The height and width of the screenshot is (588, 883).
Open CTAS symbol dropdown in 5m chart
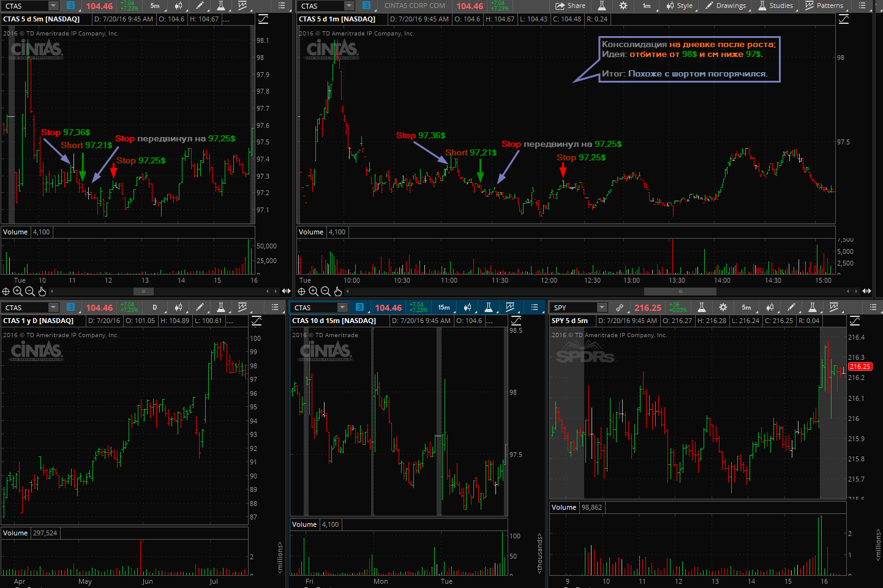(53, 6)
